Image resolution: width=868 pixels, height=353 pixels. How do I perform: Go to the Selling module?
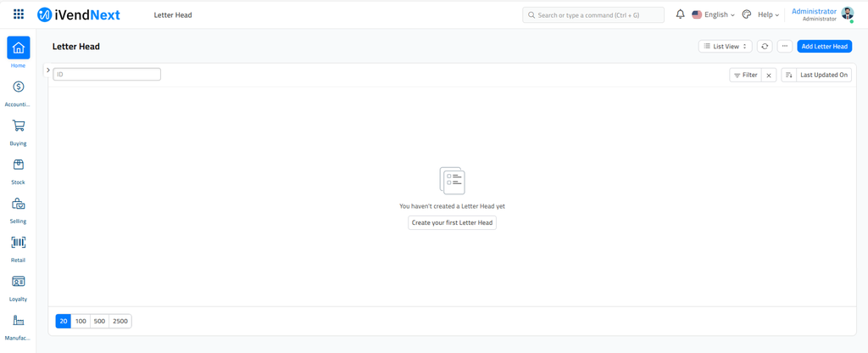(19, 205)
